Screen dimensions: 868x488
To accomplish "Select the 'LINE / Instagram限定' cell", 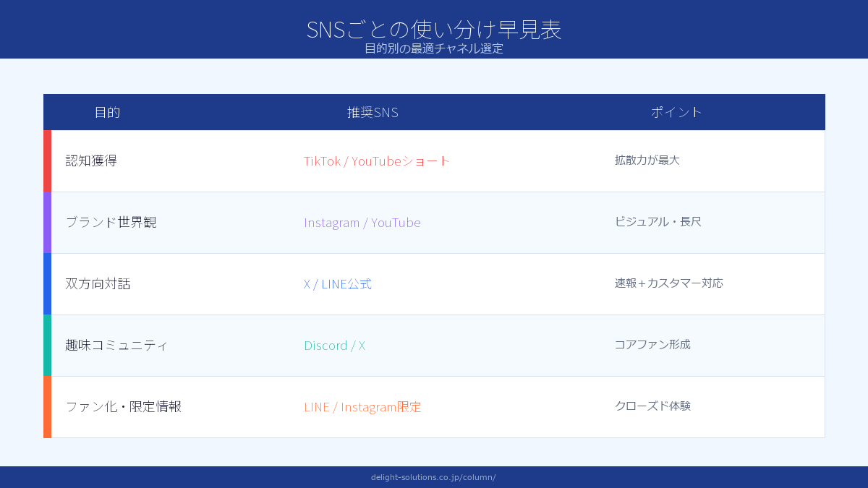I will coord(362,406).
